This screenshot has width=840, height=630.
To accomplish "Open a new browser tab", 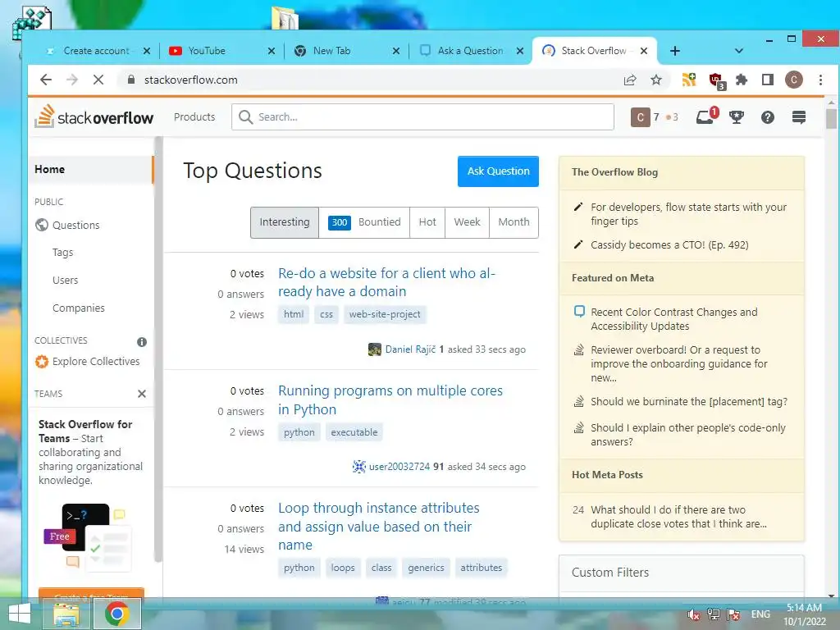I will 675,51.
